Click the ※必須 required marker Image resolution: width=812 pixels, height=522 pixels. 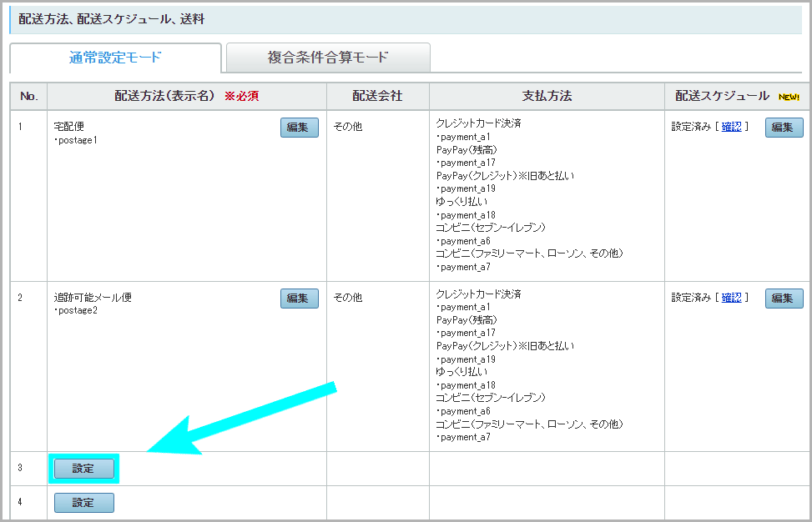click(241, 96)
